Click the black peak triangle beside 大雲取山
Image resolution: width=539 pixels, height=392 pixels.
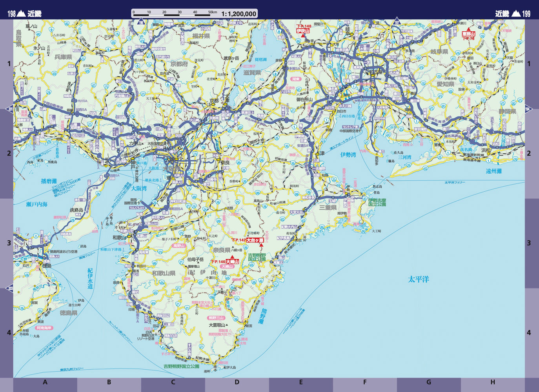[227, 325]
